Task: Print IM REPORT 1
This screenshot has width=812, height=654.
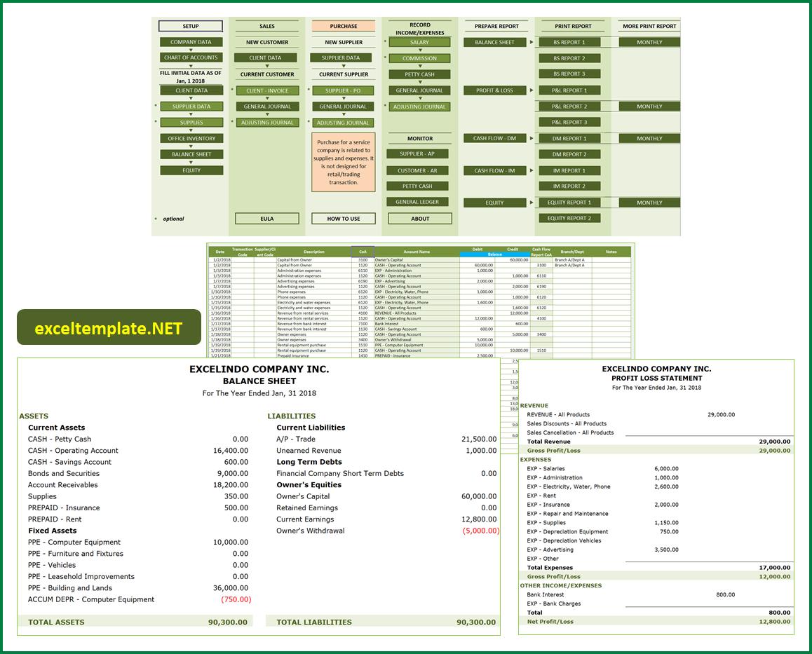Action: 569,170
